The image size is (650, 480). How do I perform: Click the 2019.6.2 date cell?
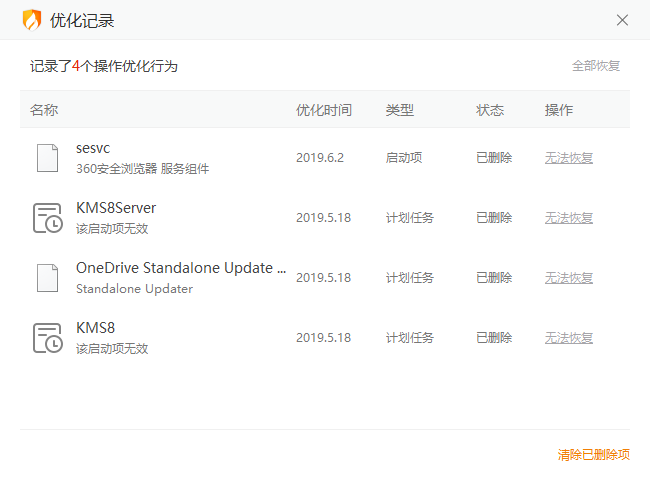coord(320,158)
